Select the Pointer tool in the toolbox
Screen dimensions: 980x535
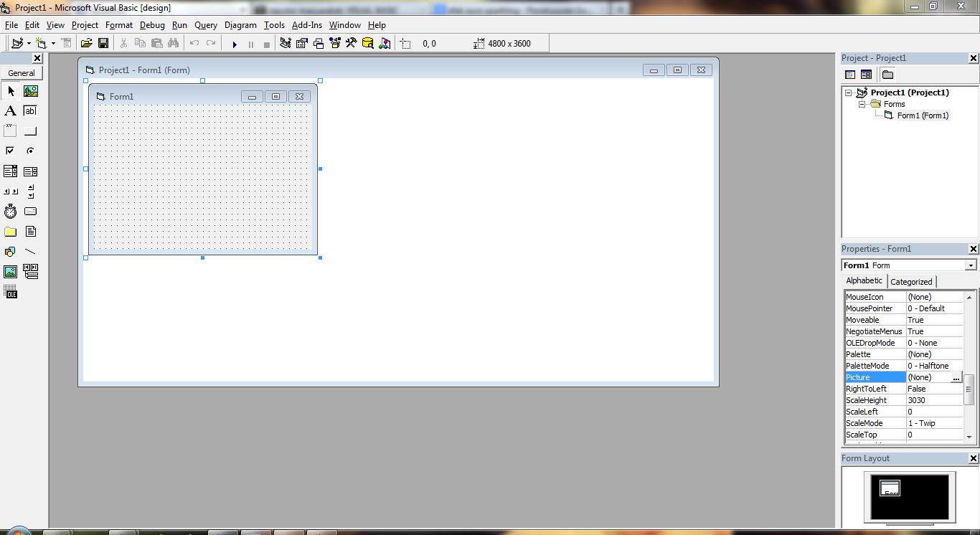[x=11, y=91]
